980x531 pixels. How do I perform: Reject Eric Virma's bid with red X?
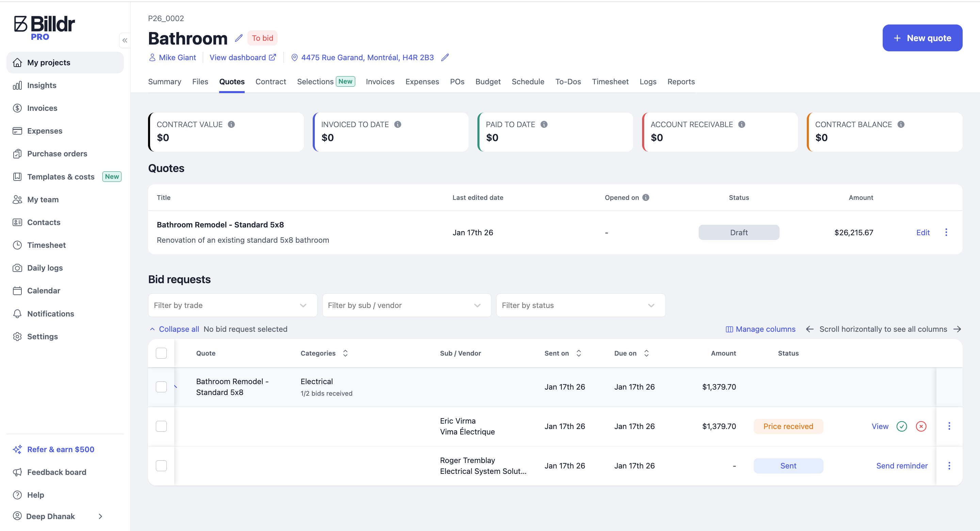tap(921, 426)
